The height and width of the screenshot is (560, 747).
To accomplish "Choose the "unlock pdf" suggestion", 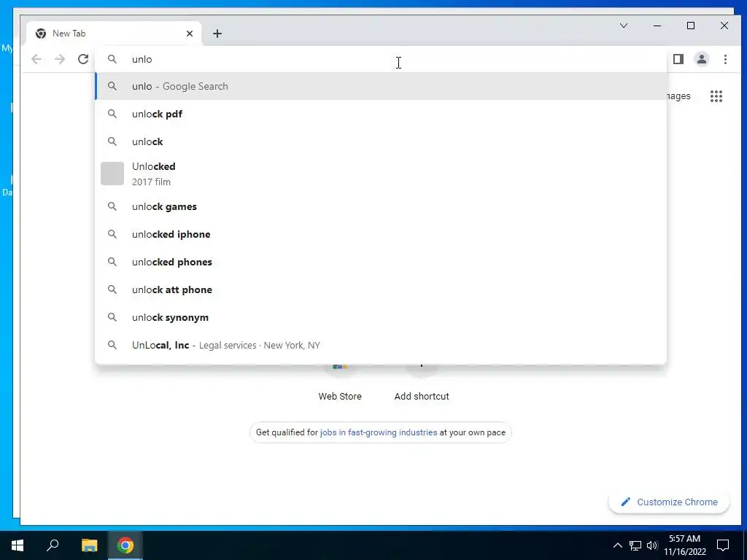I will pos(381,114).
